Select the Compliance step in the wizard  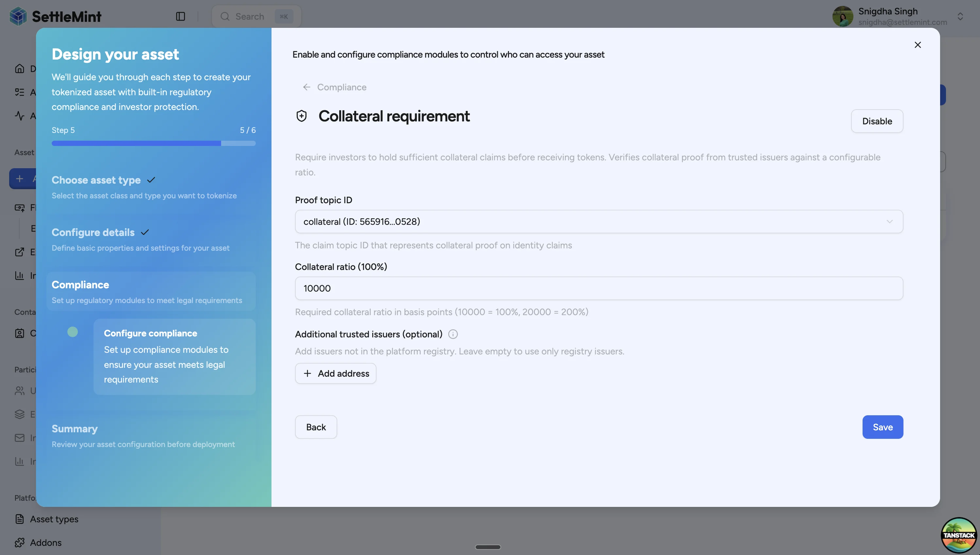(80, 284)
